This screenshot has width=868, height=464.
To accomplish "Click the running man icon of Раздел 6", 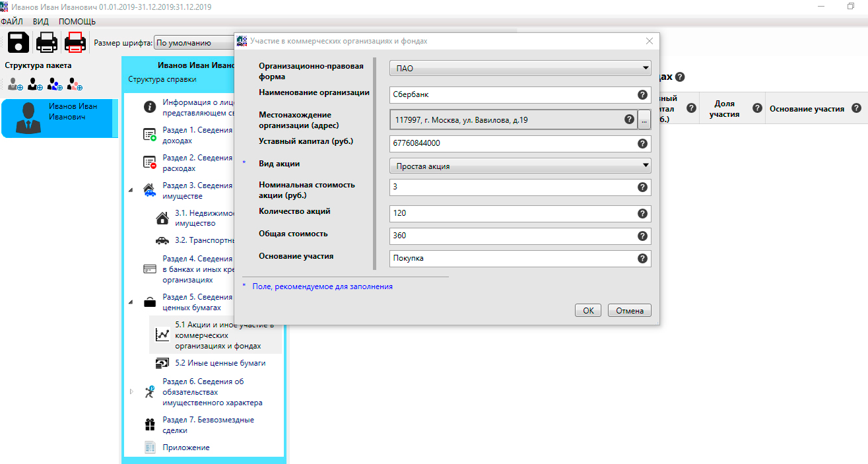I will (150, 391).
